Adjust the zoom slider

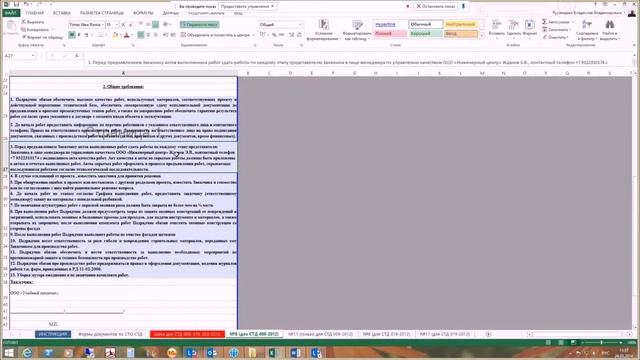tap(601, 342)
